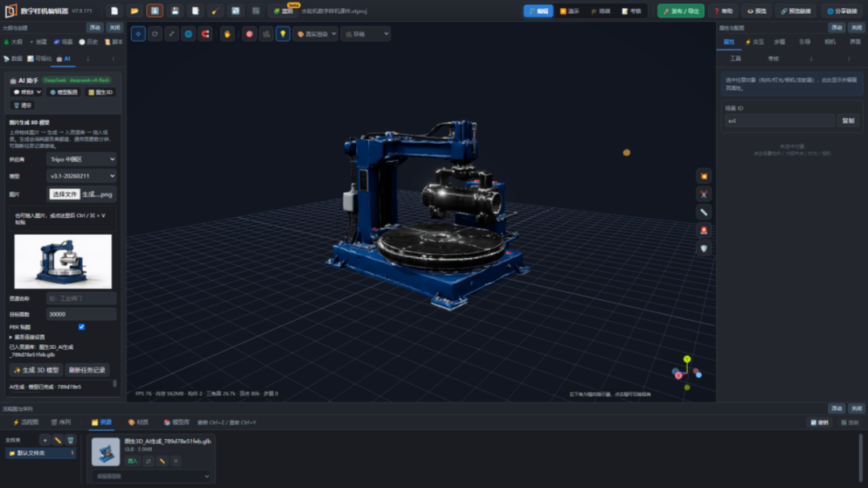This screenshot has height=488, width=868.
Task: Open the 真实渲染 render mode dropdown
Action: [316, 34]
